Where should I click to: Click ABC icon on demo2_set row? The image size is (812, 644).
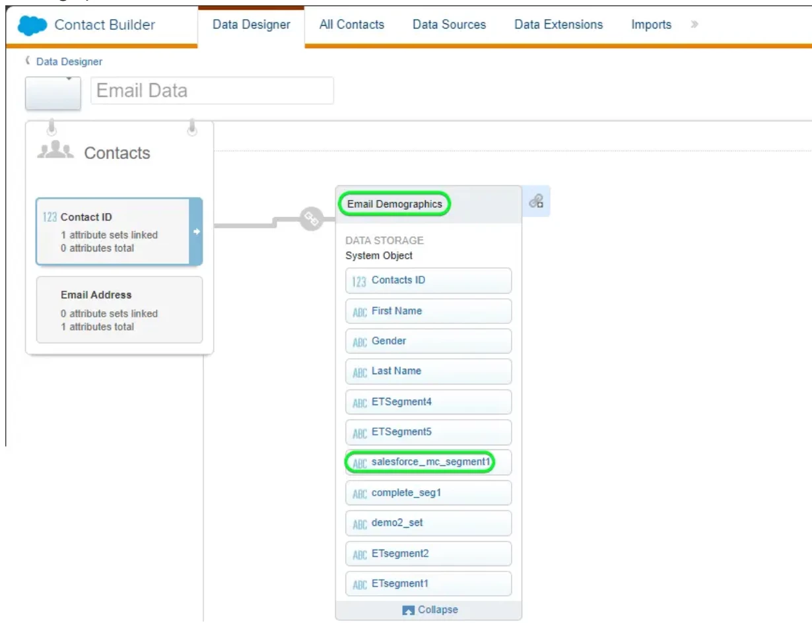pyautogui.click(x=360, y=525)
